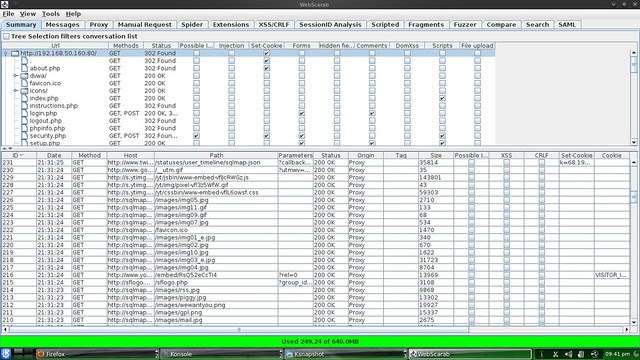The height and width of the screenshot is (360, 640).
Task: Click the folder icon beside dvwa/
Action: click(24, 76)
